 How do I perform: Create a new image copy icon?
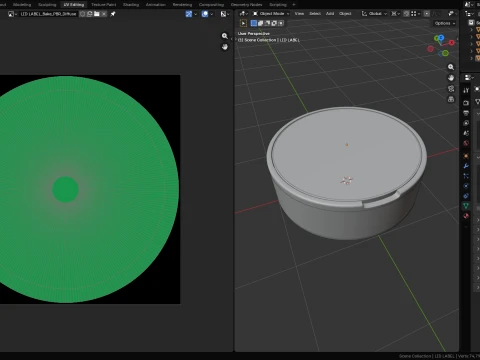tap(90, 14)
